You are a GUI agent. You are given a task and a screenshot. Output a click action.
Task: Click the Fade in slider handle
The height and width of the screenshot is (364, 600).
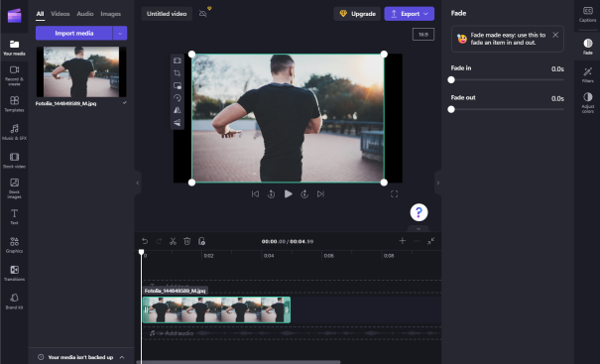click(x=451, y=80)
